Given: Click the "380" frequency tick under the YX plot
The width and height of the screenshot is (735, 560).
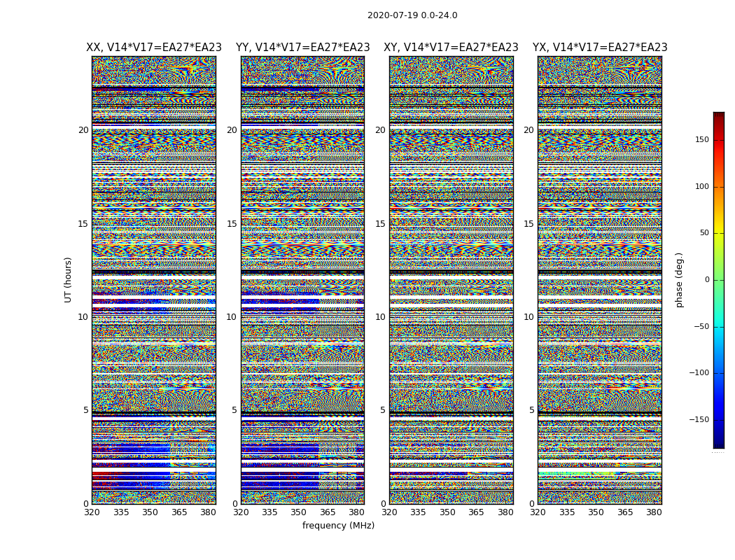Looking at the screenshot, I should (x=654, y=512).
